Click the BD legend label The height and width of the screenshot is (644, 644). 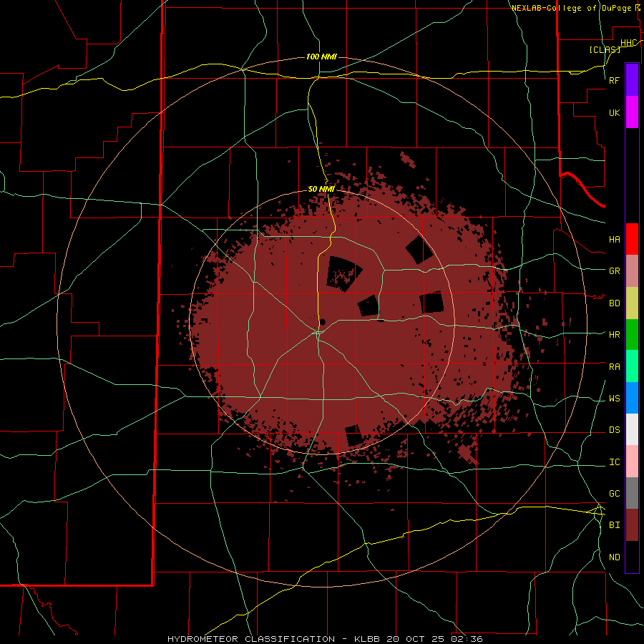pos(615,303)
